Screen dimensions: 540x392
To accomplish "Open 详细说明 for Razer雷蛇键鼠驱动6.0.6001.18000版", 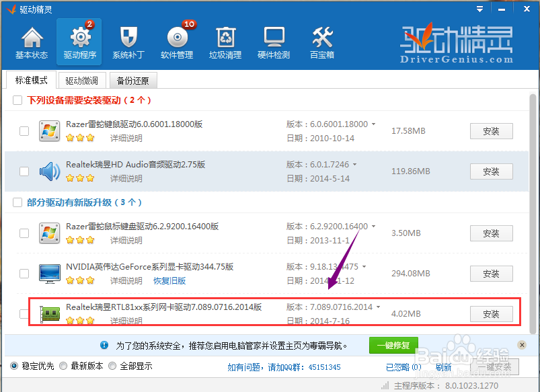I will 126,138.
